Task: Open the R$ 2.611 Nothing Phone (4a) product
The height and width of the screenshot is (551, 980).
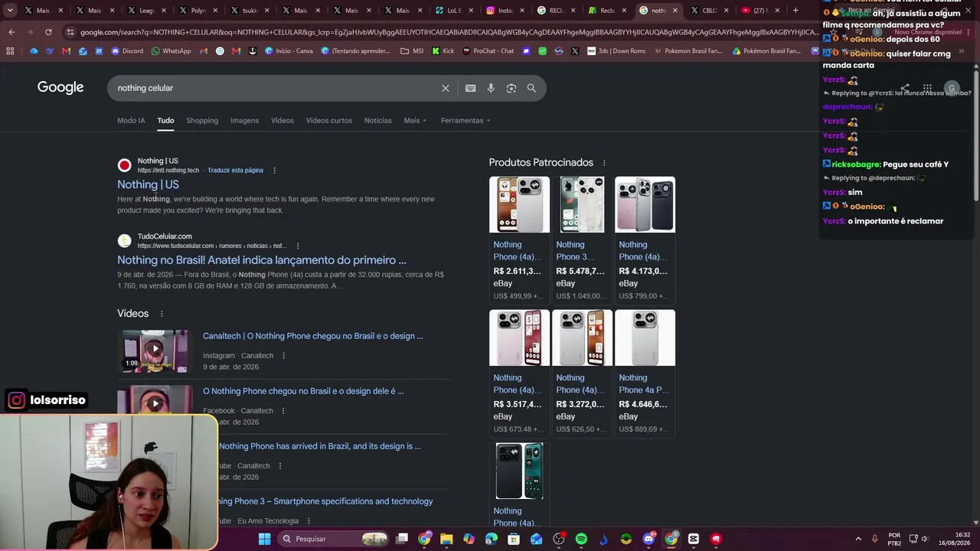Action: 519,240
